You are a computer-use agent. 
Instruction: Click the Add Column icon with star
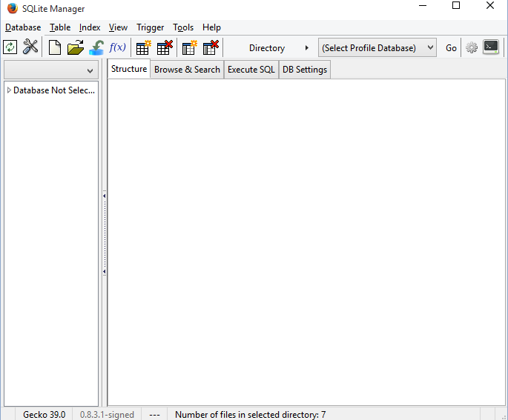(190, 47)
